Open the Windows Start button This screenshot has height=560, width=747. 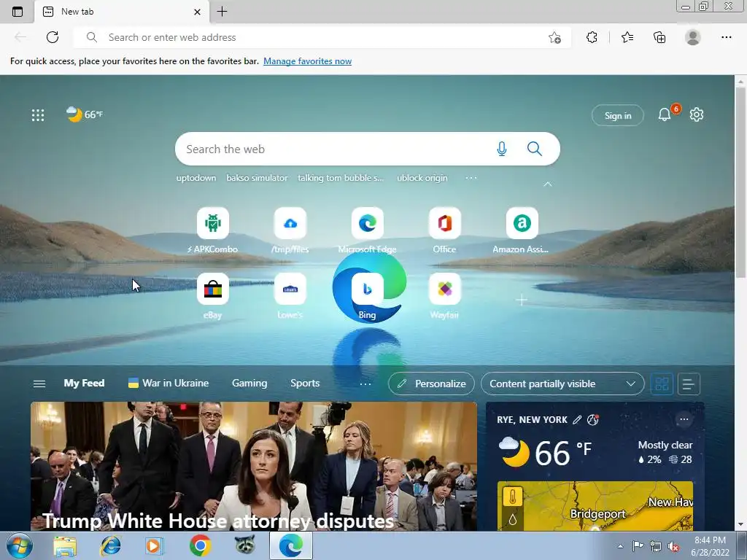[19, 545]
